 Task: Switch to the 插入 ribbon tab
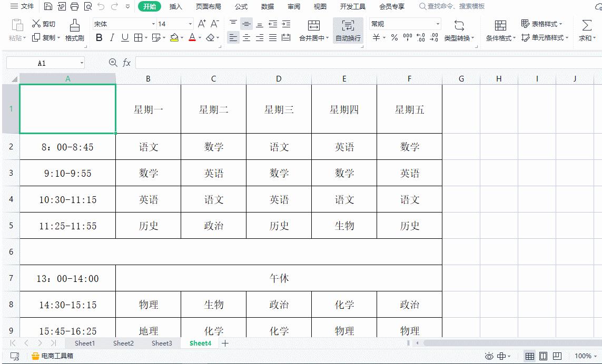[175, 6]
